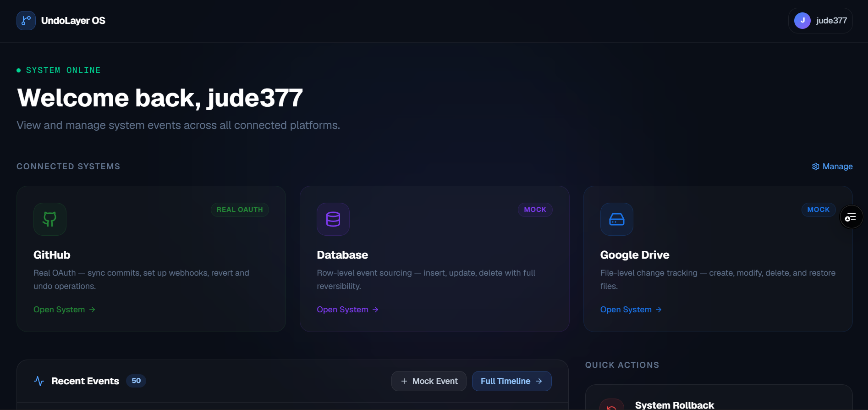Image resolution: width=868 pixels, height=410 pixels.
Task: Click the arrow icon in Full Timeline
Action: [539, 381]
